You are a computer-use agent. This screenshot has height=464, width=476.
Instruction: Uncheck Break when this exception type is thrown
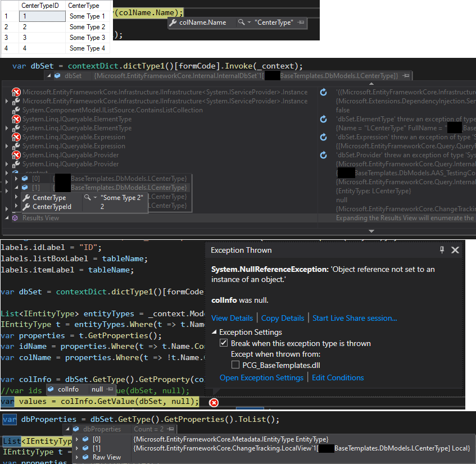click(x=224, y=343)
